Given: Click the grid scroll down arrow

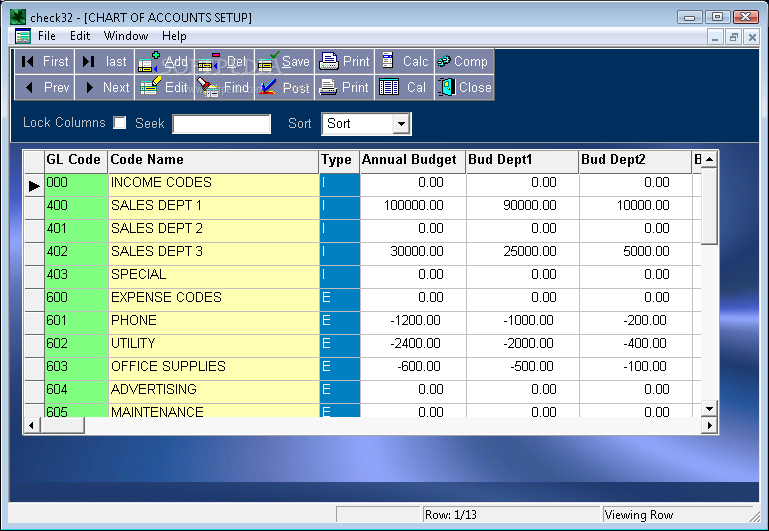Looking at the screenshot, I should pos(709,408).
